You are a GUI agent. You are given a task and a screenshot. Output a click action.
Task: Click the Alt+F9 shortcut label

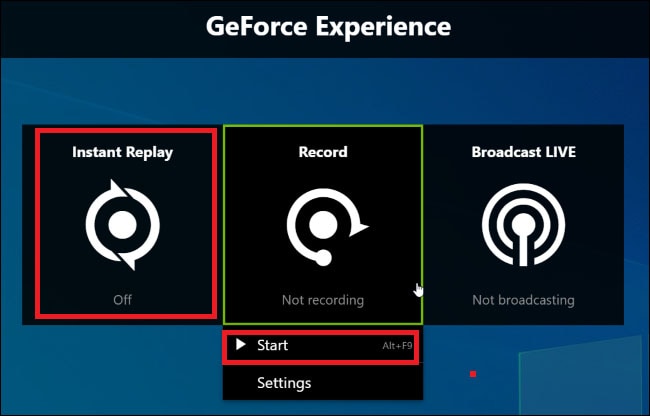pyautogui.click(x=397, y=346)
